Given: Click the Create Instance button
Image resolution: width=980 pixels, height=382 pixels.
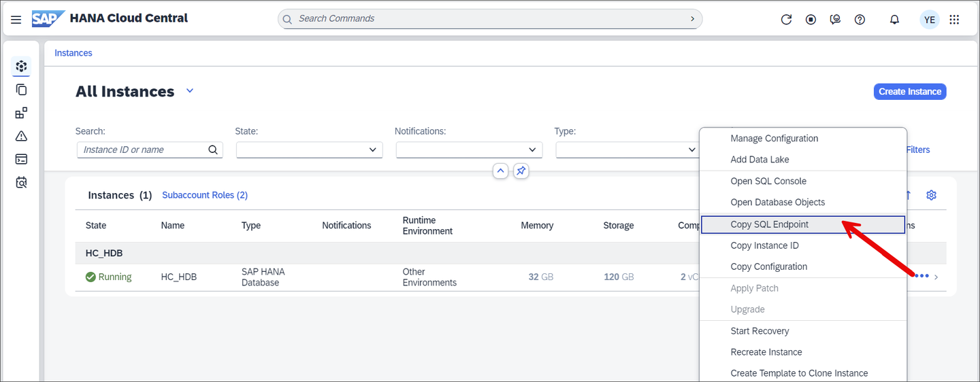Looking at the screenshot, I should pos(910,91).
